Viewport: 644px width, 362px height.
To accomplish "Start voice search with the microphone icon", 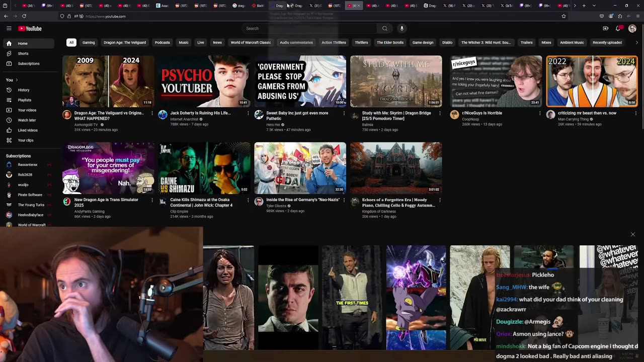I will click(x=401, y=29).
